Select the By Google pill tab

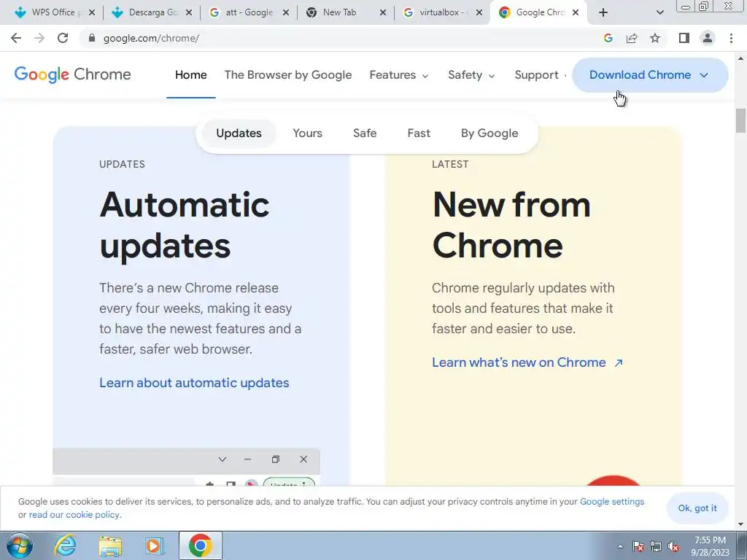[489, 133]
